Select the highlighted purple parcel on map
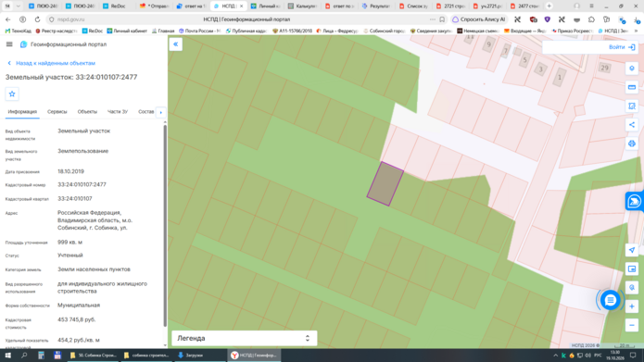This screenshot has width=644, height=362. coord(385,184)
